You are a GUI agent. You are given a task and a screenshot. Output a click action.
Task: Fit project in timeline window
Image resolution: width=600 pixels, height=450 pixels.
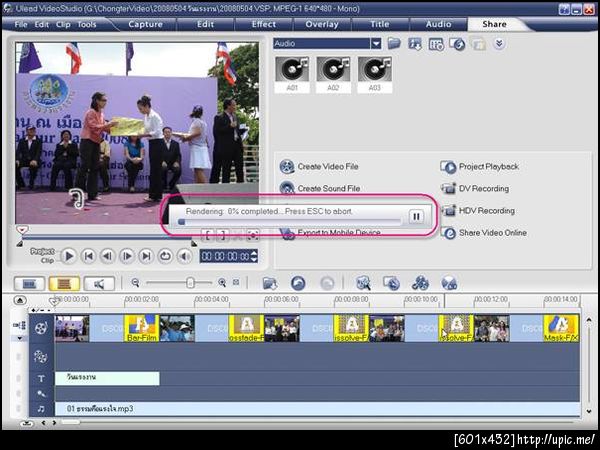(236, 282)
